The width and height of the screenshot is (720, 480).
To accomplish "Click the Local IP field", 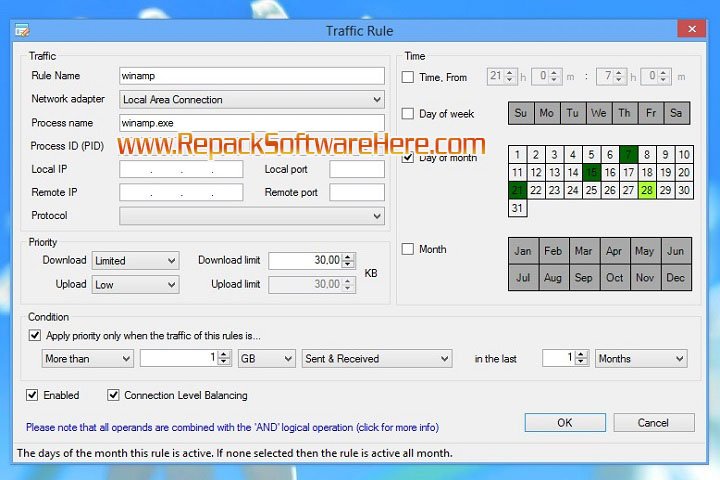I will pyautogui.click(x=181, y=169).
